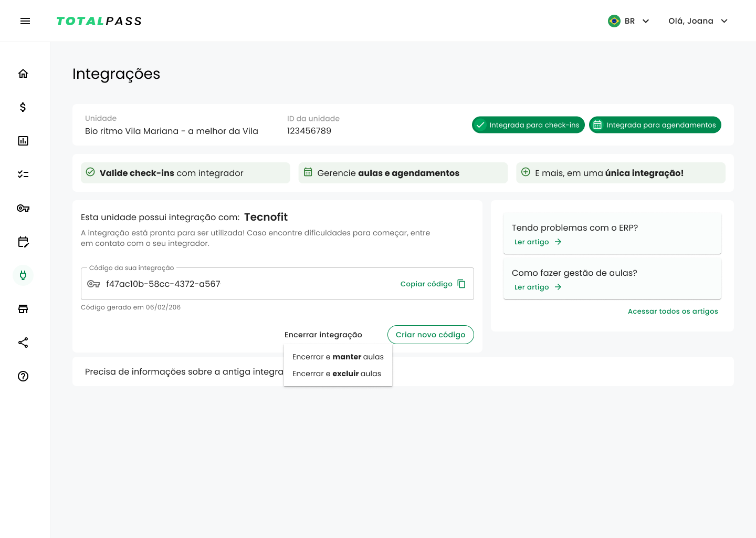Click the Precisa de informações antiga integração row
This screenshot has height=538, width=756.
pyautogui.click(x=403, y=371)
